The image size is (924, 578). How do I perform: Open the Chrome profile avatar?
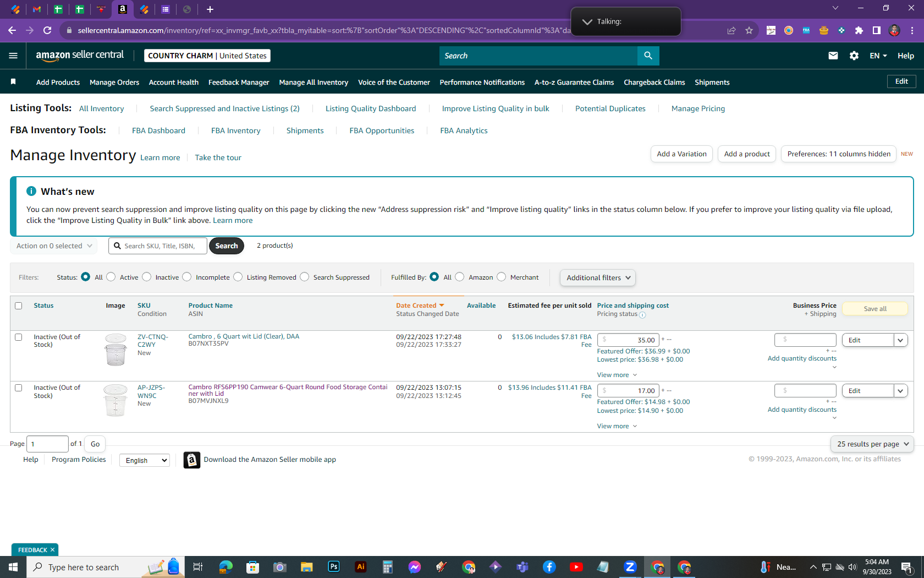(x=894, y=30)
